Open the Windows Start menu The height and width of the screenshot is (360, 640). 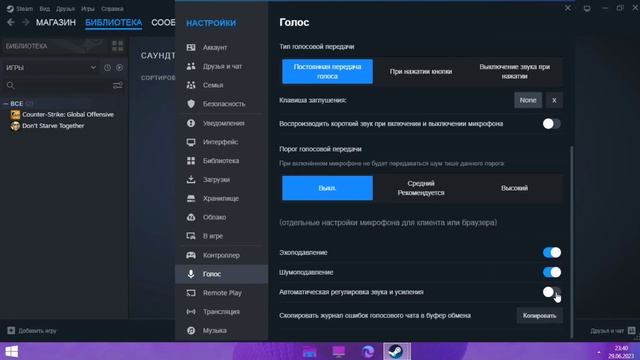tap(11, 351)
